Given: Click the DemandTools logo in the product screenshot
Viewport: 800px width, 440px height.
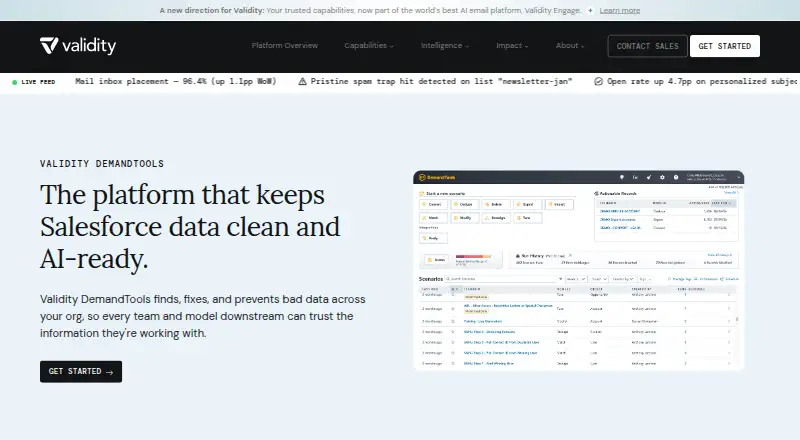Looking at the screenshot, I should 437,178.
